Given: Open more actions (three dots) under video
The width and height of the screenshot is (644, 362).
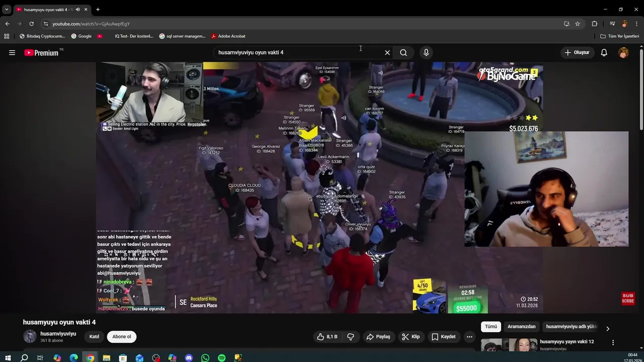Looking at the screenshot, I should click(469, 337).
